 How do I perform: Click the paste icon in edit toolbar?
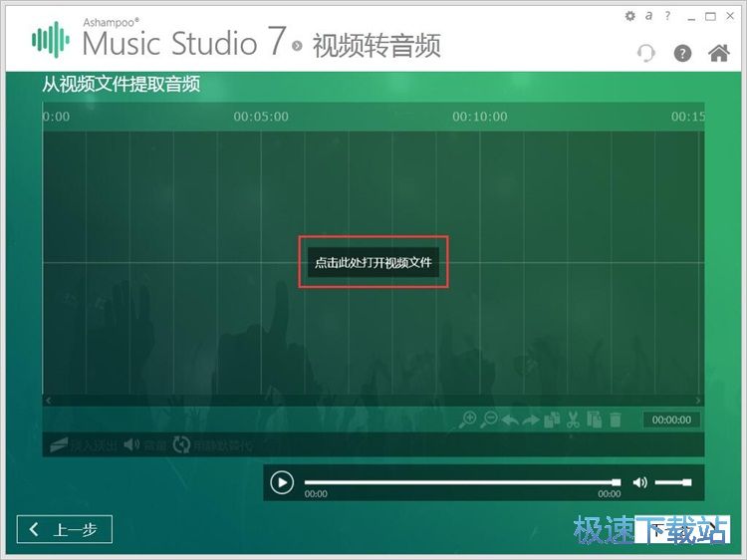click(594, 420)
